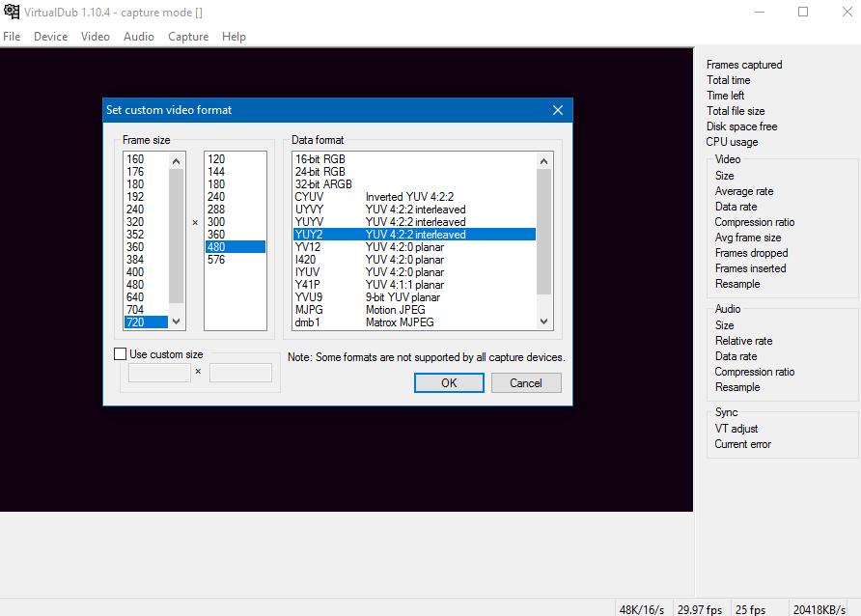
Task: Select the UYVY data format
Action: (x=415, y=210)
